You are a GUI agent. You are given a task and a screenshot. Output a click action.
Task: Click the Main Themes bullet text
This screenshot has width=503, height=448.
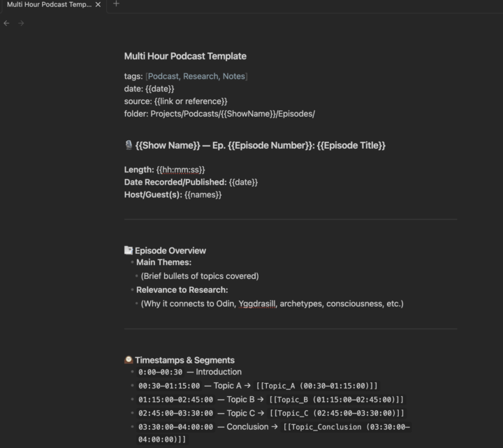click(x=163, y=262)
